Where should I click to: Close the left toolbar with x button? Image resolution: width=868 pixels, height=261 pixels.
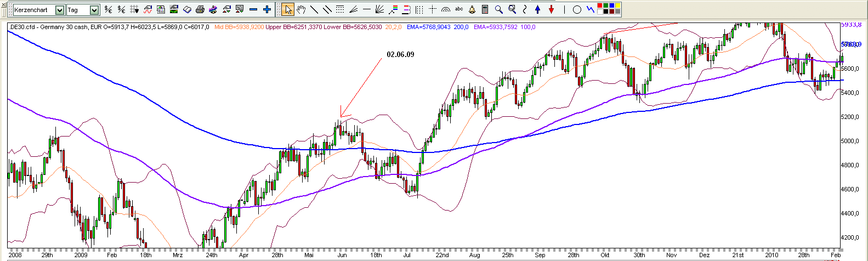tap(3, 4)
